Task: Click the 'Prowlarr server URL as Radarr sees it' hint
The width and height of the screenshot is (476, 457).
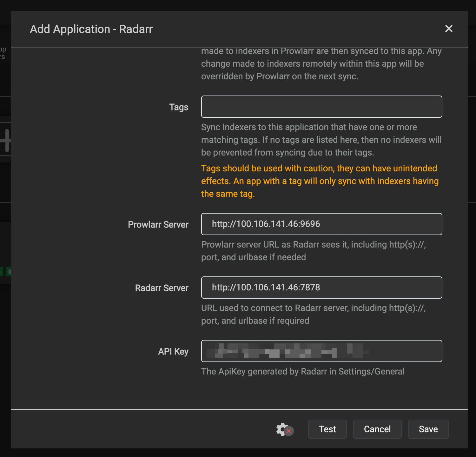Action: (x=314, y=251)
